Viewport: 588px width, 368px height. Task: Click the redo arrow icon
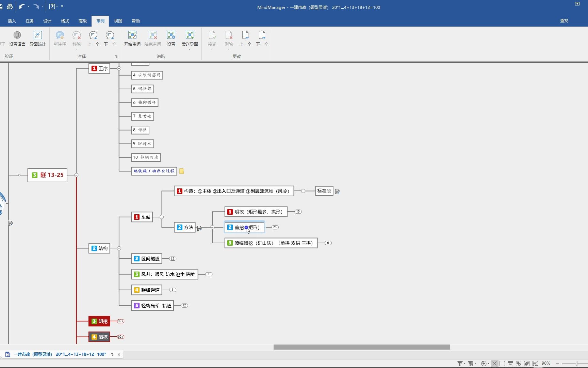(x=36, y=6)
